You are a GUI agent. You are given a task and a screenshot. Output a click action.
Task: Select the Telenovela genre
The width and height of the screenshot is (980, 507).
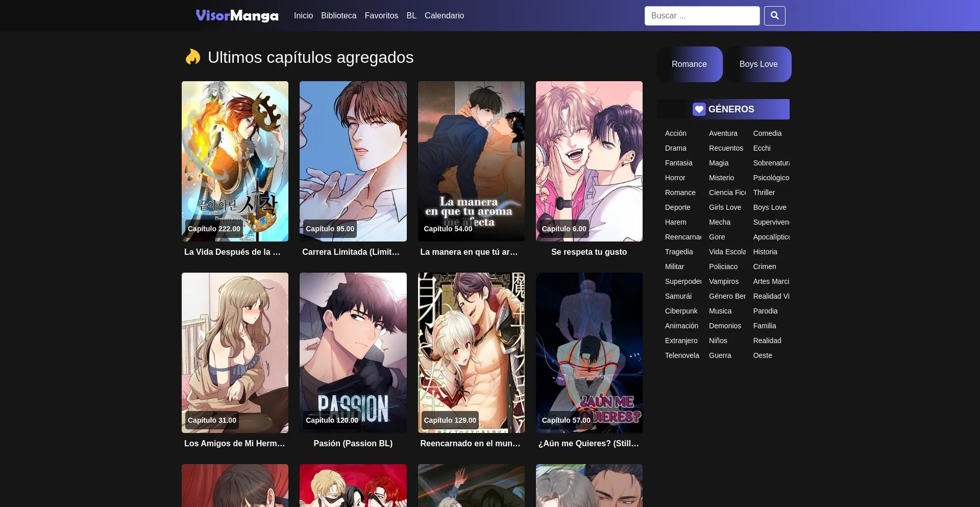coord(682,355)
